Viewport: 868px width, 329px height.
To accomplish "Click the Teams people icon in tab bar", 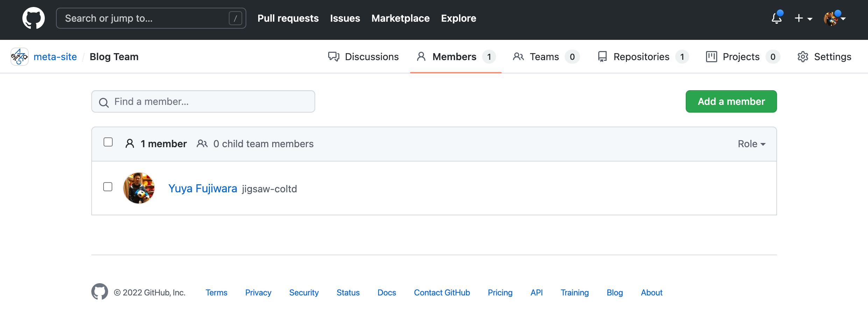I will tap(518, 57).
